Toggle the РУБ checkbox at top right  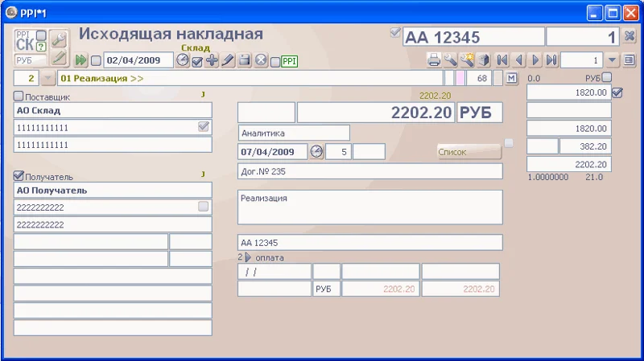click(607, 77)
